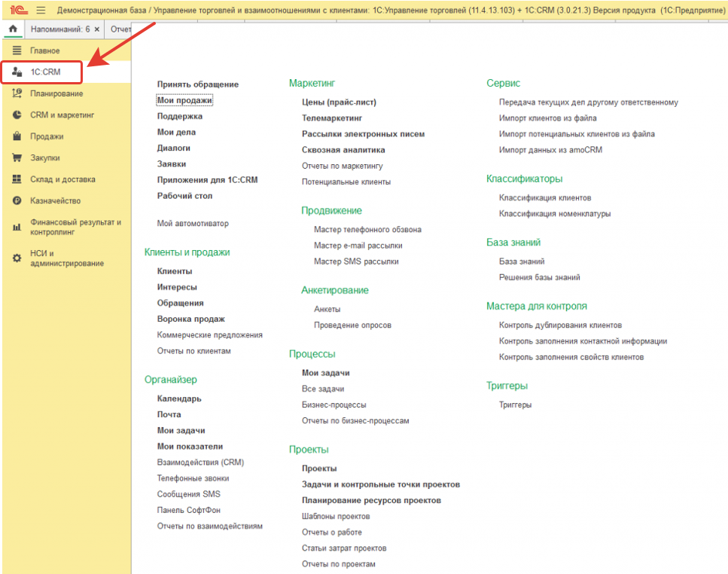Open Импорт данных из amoCRM
Image resolution: width=728 pixels, height=574 pixels.
550,150
